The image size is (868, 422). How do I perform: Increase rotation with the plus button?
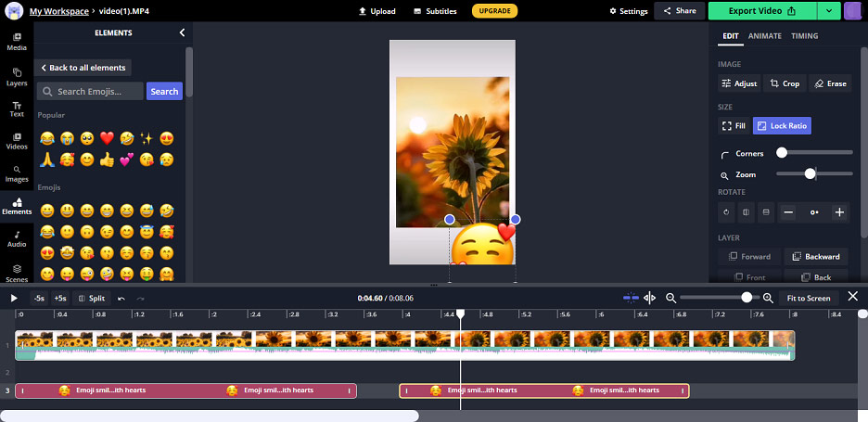pos(840,212)
